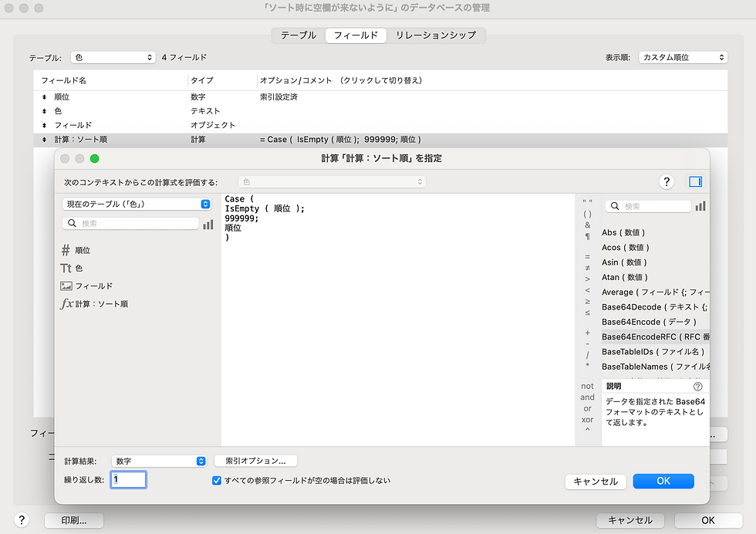The height and width of the screenshot is (534, 756).
Task: Choose Acos ( 数値 ) function
Action: click(655, 248)
